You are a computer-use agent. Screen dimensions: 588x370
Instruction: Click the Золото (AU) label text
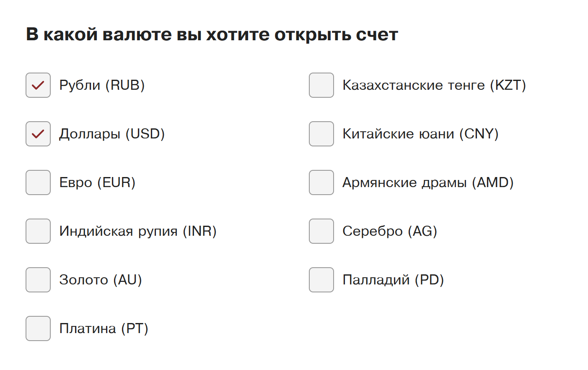coord(101,280)
